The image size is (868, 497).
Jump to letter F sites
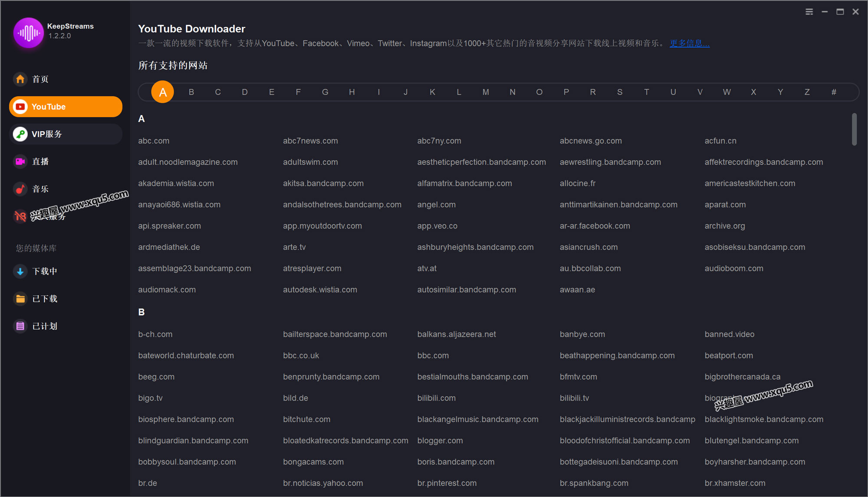[x=298, y=92]
